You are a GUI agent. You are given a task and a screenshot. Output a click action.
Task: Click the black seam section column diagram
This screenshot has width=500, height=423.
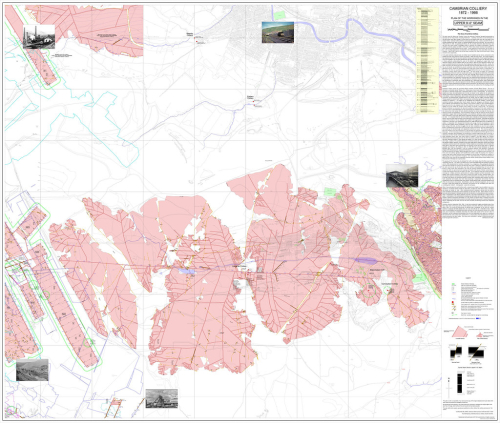(x=460, y=384)
